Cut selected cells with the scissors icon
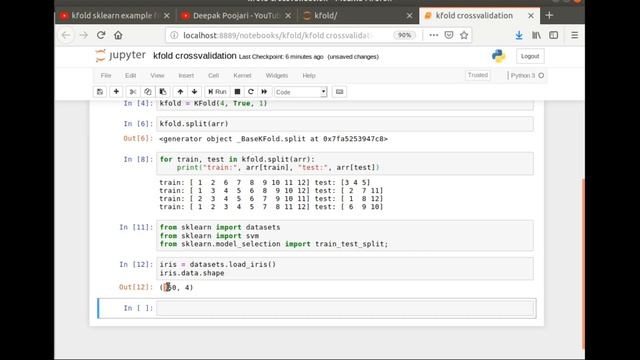The width and height of the screenshot is (640, 360). click(x=133, y=92)
